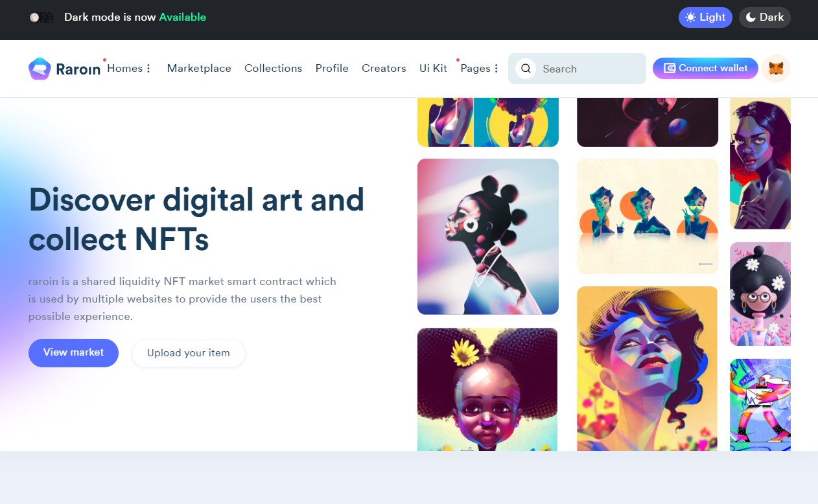Viewport: 818px width, 504px height.
Task: Switch theme to Dark mode
Action: pos(765,17)
